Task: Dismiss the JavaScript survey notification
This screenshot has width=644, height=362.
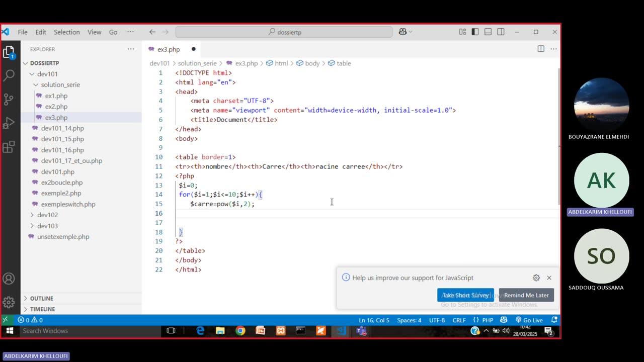Action: click(549, 278)
